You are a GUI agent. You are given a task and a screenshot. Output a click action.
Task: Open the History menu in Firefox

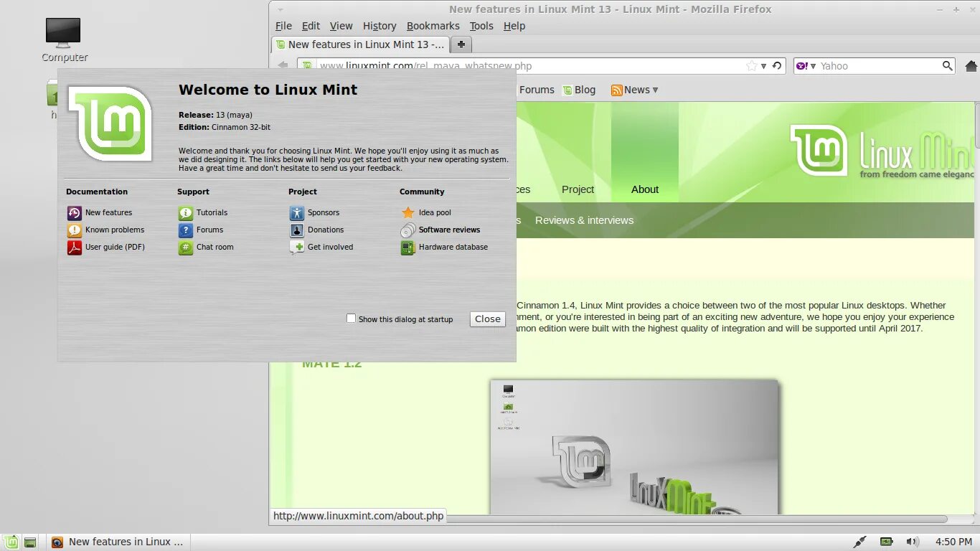tap(380, 26)
